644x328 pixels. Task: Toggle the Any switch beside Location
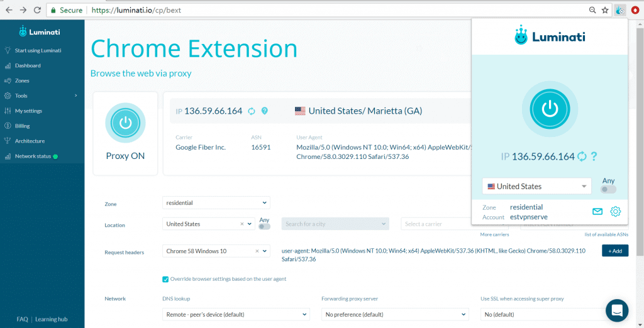pos(264,227)
